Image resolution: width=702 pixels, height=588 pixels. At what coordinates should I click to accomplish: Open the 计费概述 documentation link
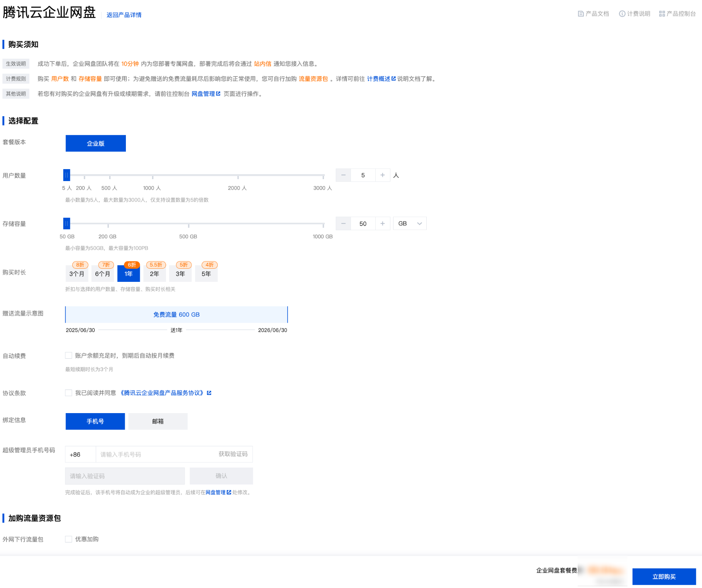[381, 79]
